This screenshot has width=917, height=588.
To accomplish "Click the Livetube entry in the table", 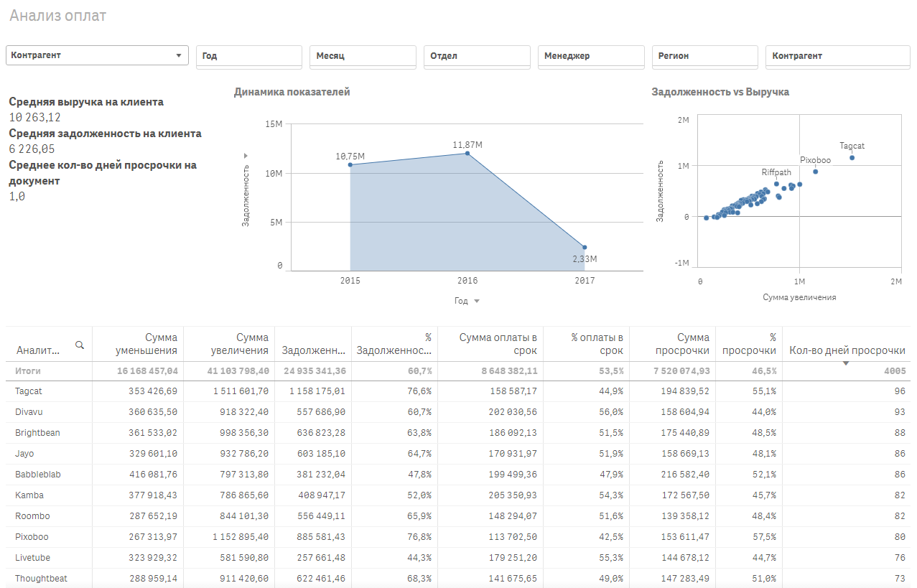I will click(x=32, y=558).
